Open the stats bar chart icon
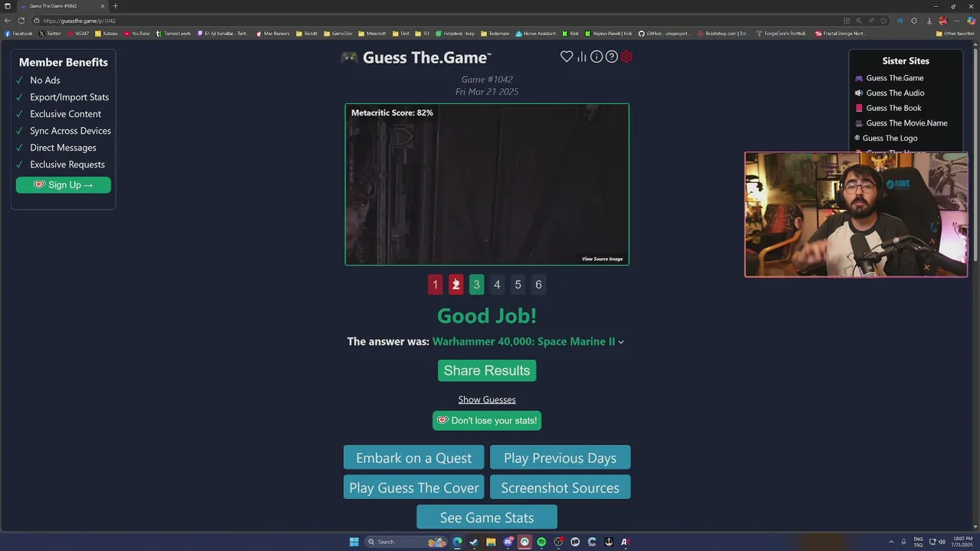Image resolution: width=980 pixels, height=551 pixels. pos(582,57)
